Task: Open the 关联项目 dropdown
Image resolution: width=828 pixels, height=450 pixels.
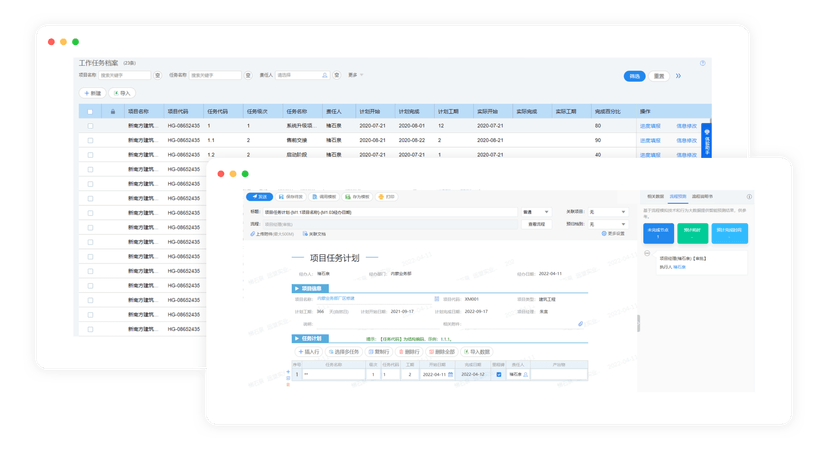Action: pyautogui.click(x=607, y=212)
